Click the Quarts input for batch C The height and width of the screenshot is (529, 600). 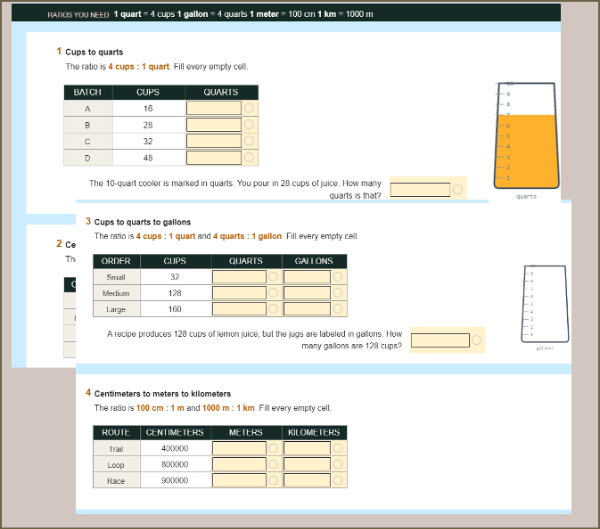pyautogui.click(x=214, y=141)
